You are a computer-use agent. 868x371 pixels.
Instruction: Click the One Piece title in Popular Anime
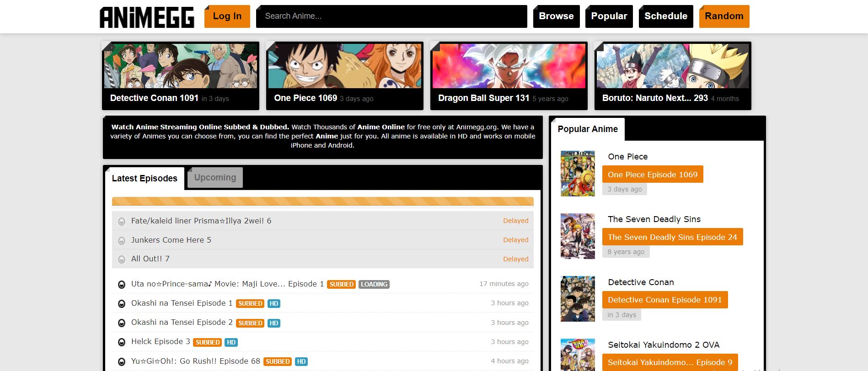[x=628, y=157]
